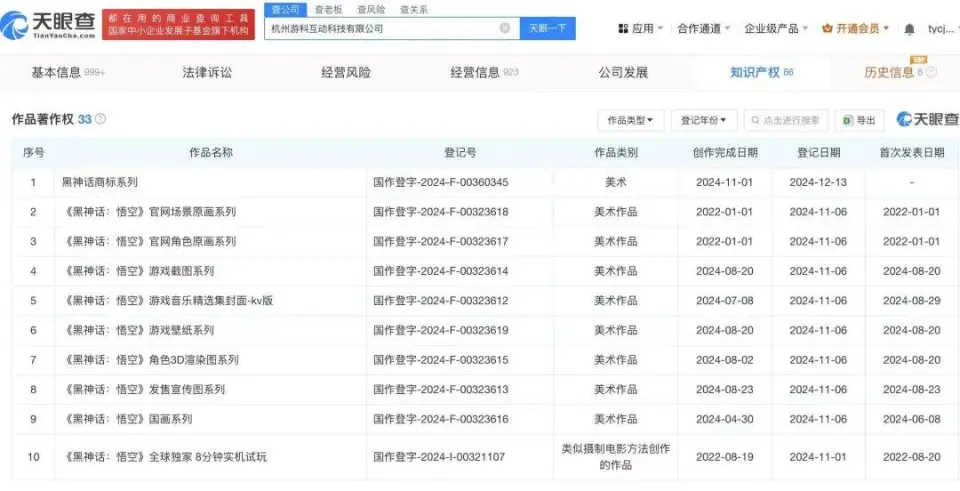
Task: Click the 黑神话商标系列 work name
Action: pos(100,183)
